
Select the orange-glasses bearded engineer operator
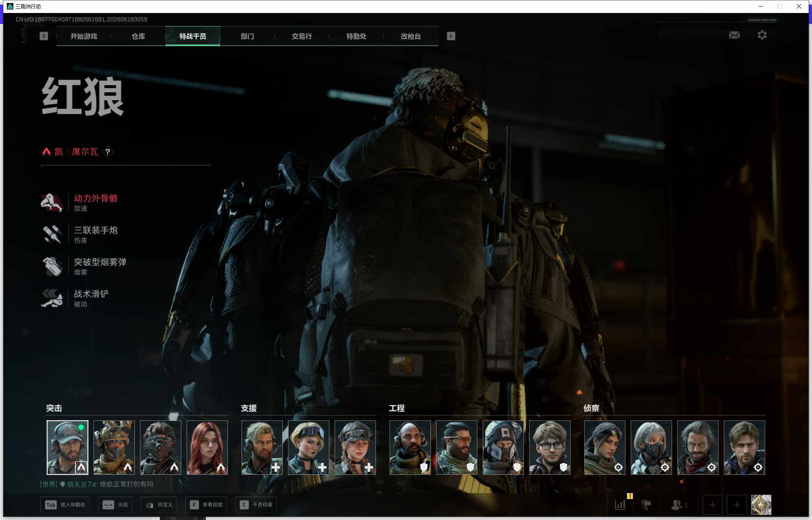click(x=457, y=448)
